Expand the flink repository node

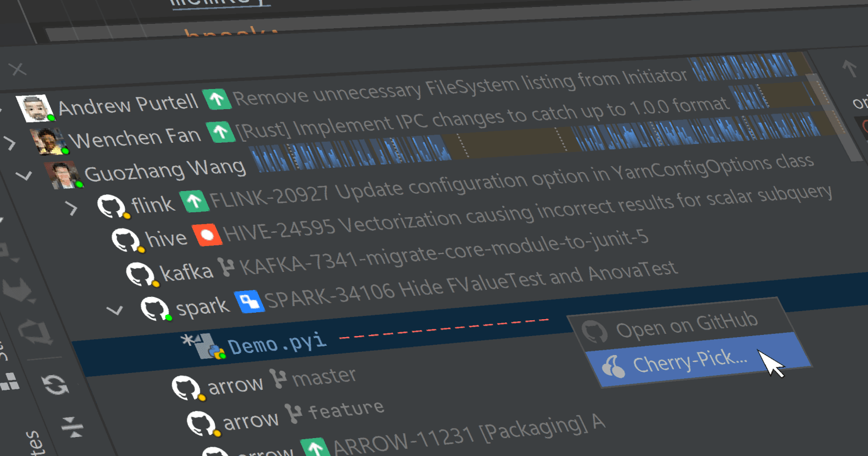tap(72, 208)
